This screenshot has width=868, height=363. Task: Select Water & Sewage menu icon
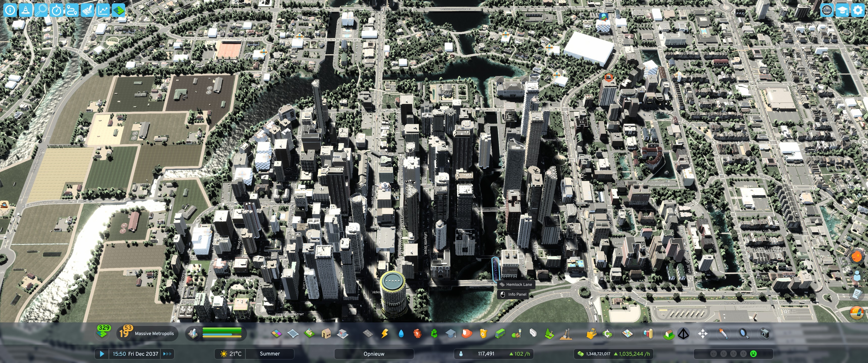tap(401, 333)
